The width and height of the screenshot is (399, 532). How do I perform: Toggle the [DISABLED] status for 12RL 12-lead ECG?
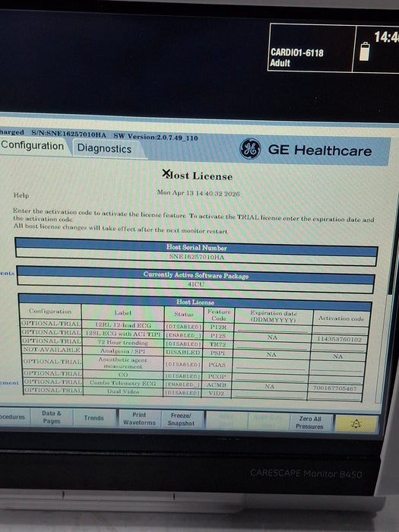coord(184,326)
